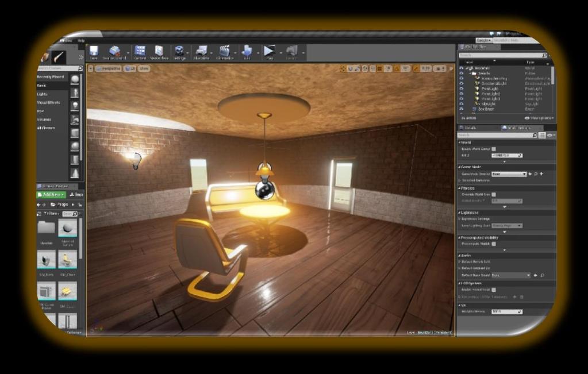Select the Paint mode brush icon
The height and width of the screenshot is (374, 588).
59,57
